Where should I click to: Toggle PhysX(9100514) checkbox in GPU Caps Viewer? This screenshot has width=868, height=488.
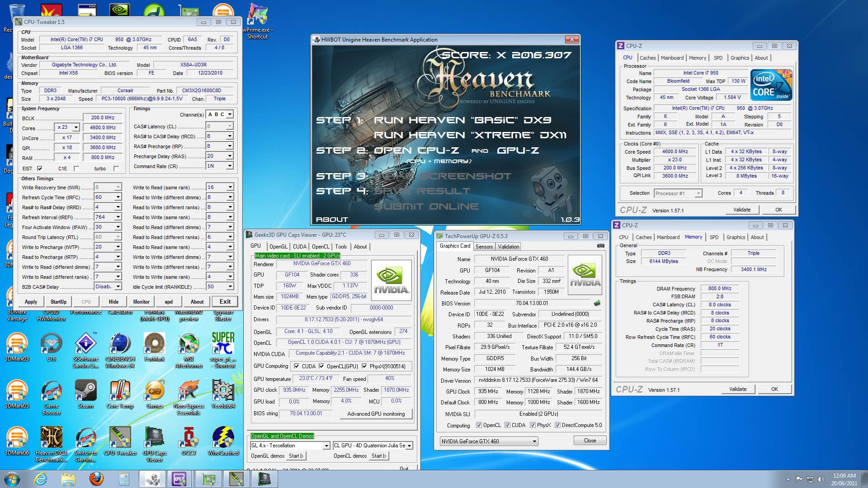pos(364,366)
